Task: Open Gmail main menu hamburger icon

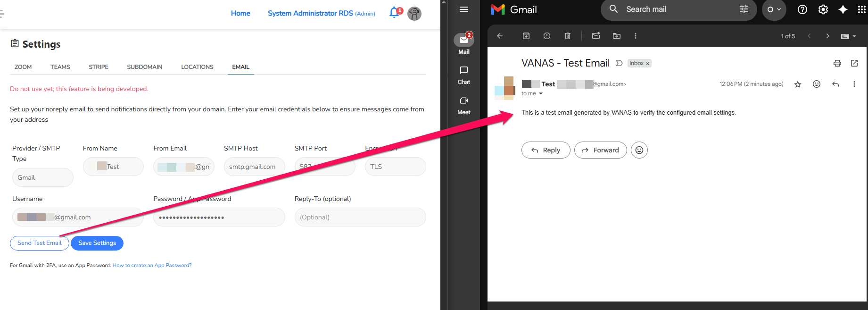Action: 464,9
